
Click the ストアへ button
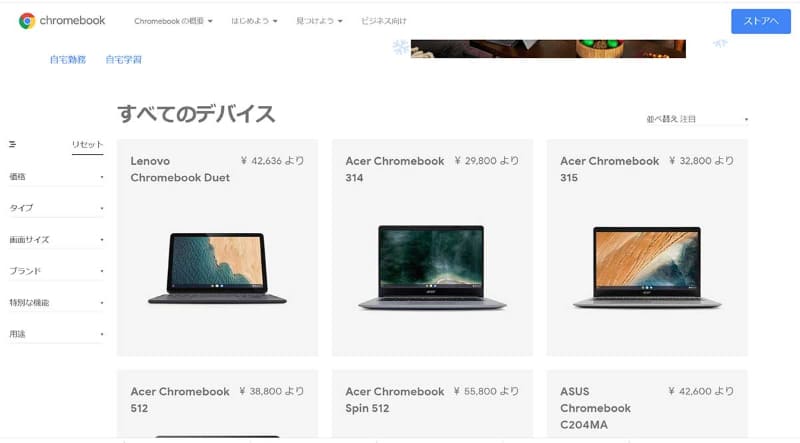[x=761, y=21]
